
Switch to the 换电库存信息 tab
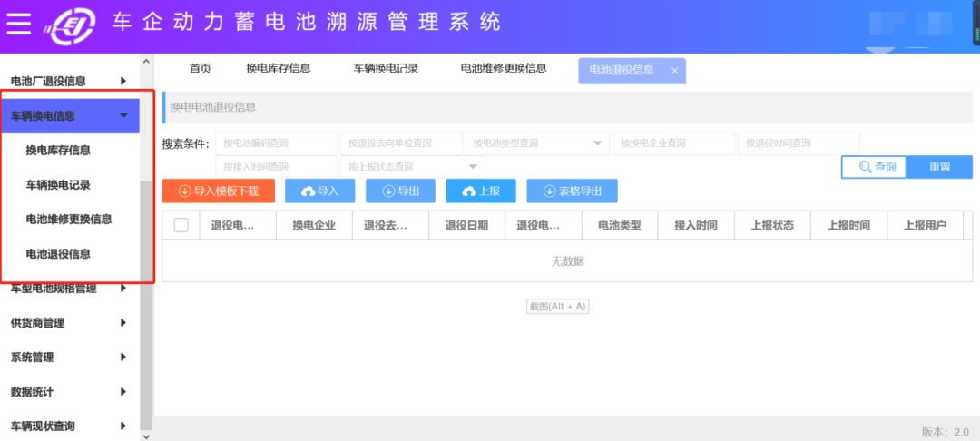[278, 69]
